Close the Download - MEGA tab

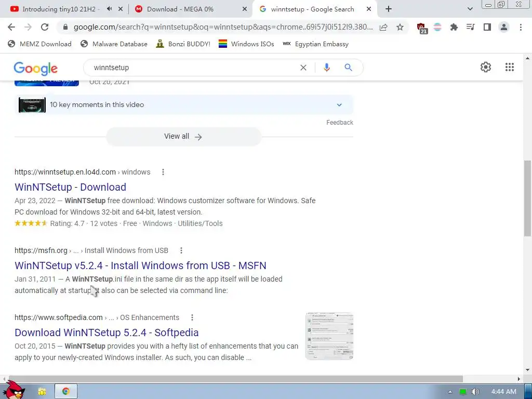click(245, 9)
